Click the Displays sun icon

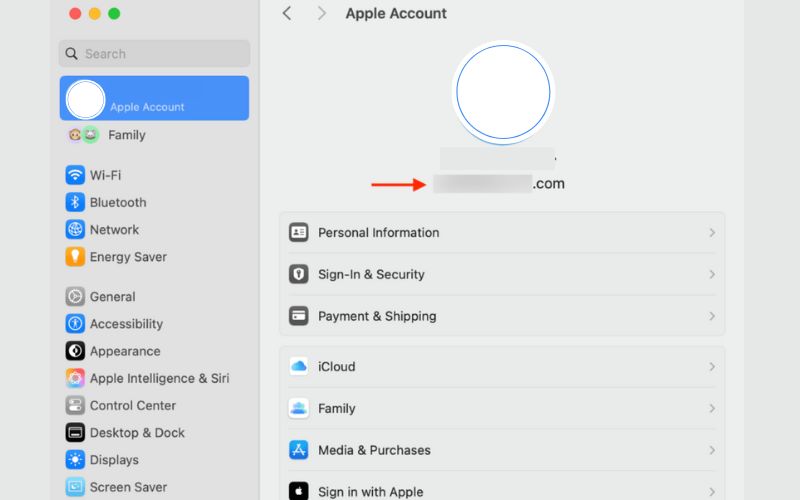[75, 460]
